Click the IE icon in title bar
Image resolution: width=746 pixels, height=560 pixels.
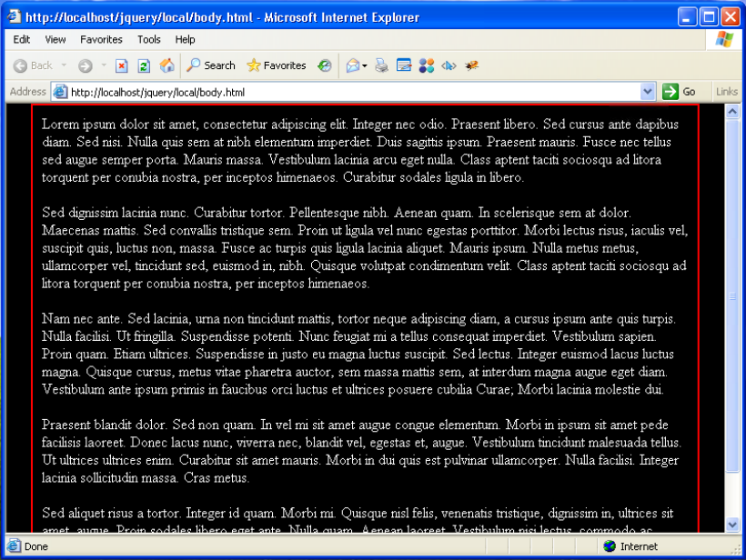[14, 16]
